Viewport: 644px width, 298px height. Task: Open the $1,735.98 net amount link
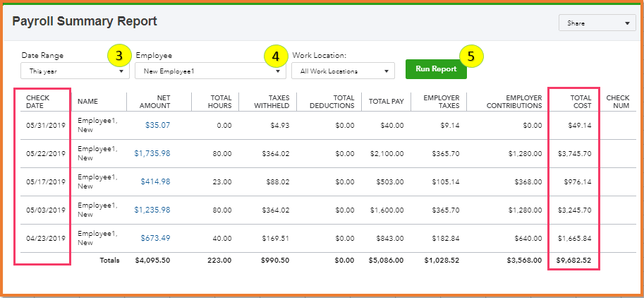click(152, 153)
